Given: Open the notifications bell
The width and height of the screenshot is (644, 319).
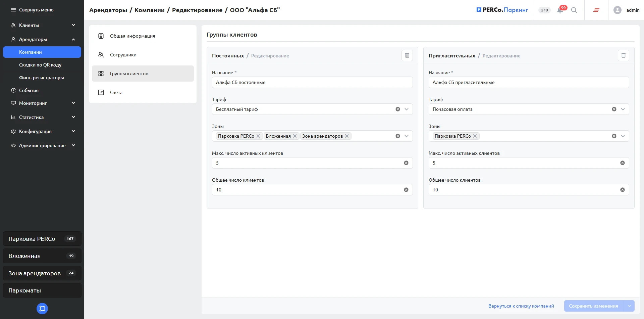Looking at the screenshot, I should [560, 10].
